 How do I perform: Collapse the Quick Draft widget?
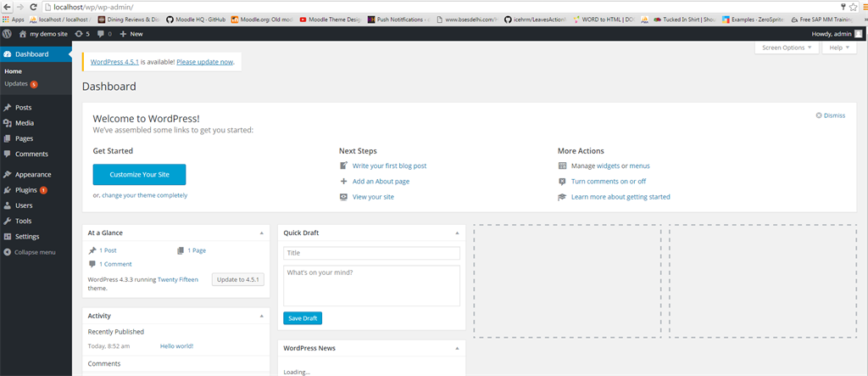click(x=457, y=233)
